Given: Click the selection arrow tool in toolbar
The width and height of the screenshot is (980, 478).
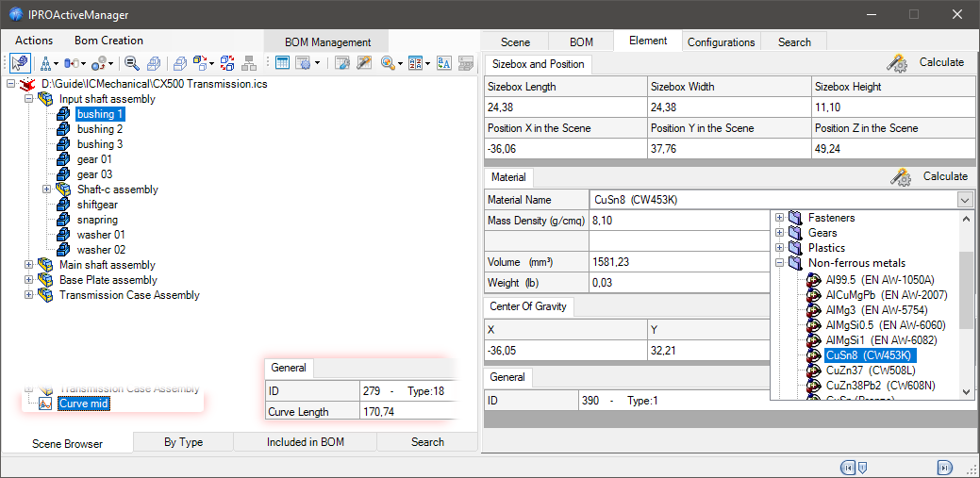Looking at the screenshot, I should pyautogui.click(x=20, y=63).
